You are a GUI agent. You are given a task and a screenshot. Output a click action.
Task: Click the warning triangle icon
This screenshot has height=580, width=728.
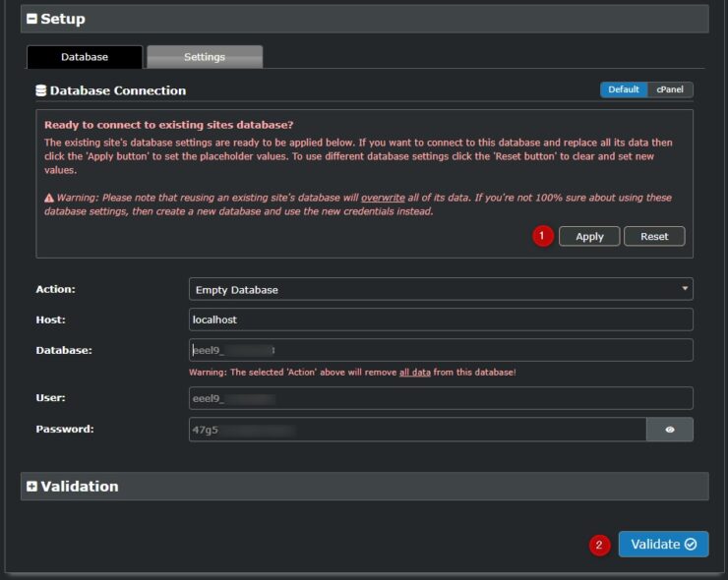point(49,199)
